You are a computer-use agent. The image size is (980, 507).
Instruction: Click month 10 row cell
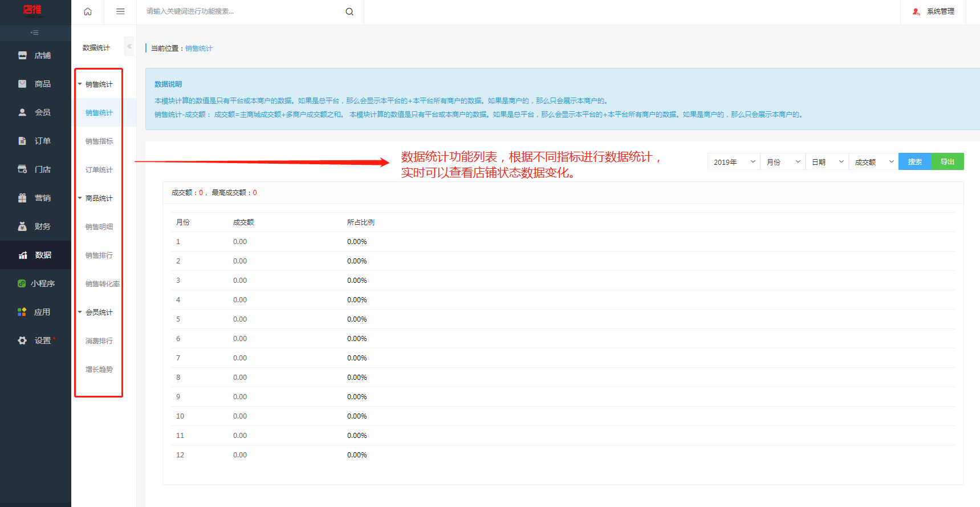pyautogui.click(x=180, y=416)
